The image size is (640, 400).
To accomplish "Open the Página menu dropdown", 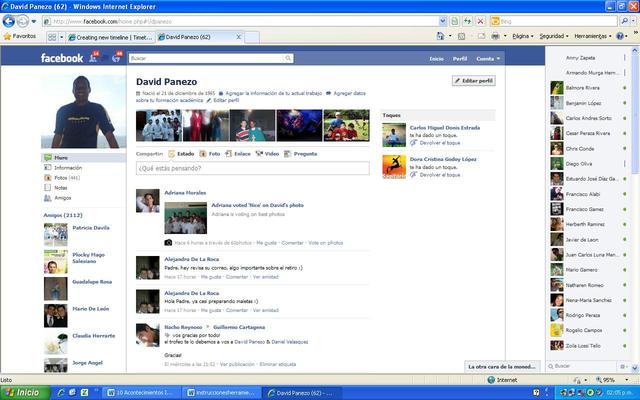I will tap(523, 36).
